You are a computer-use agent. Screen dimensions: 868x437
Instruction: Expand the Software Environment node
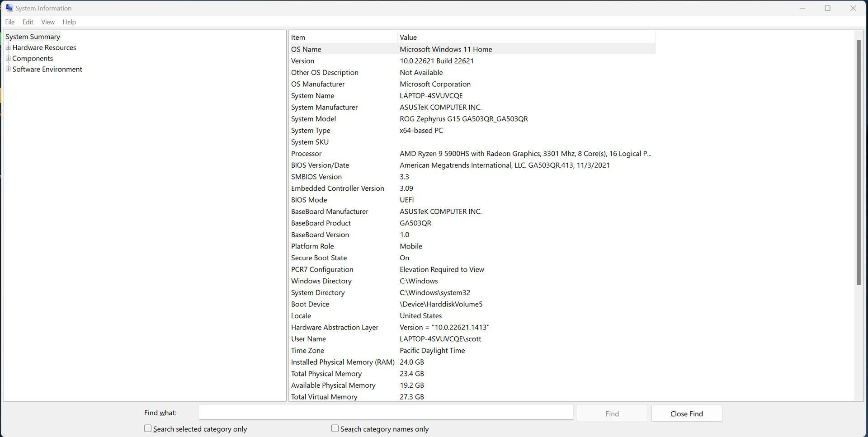(8, 69)
